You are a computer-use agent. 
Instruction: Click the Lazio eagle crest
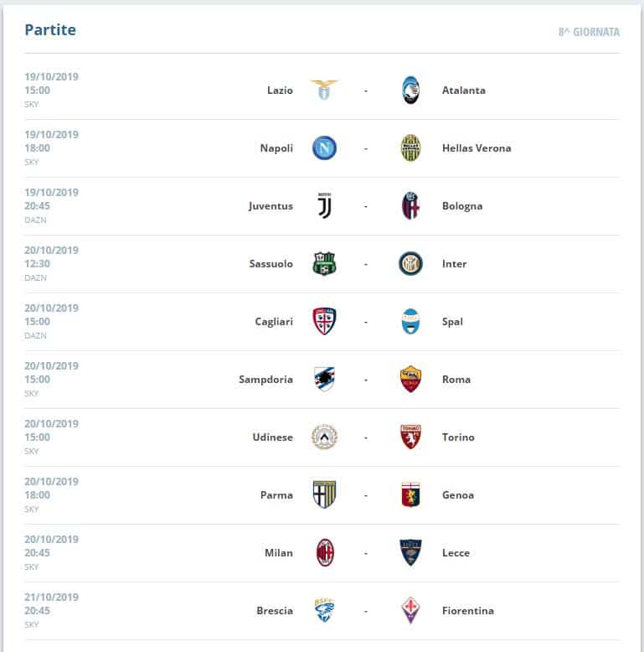click(324, 90)
